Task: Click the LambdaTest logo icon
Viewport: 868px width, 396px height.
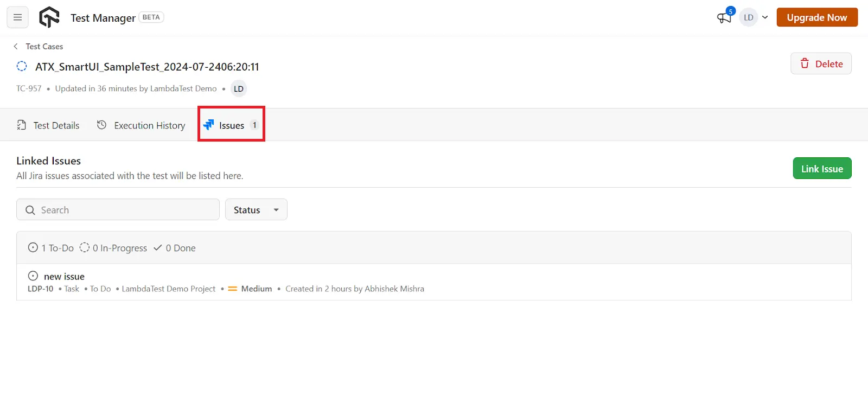Action: 49,17
